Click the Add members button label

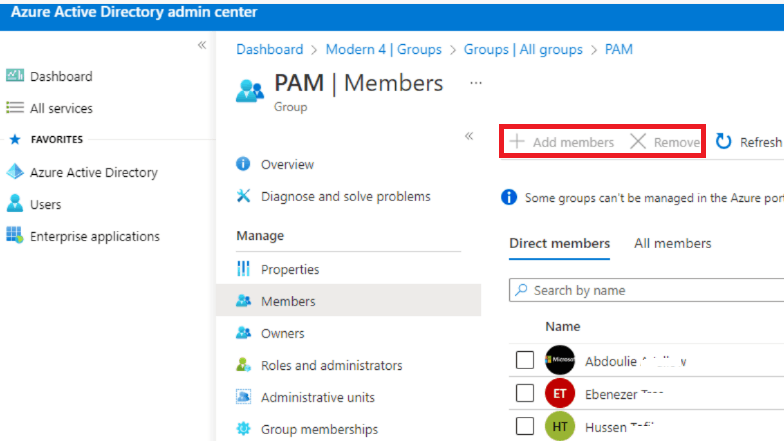pos(573,142)
